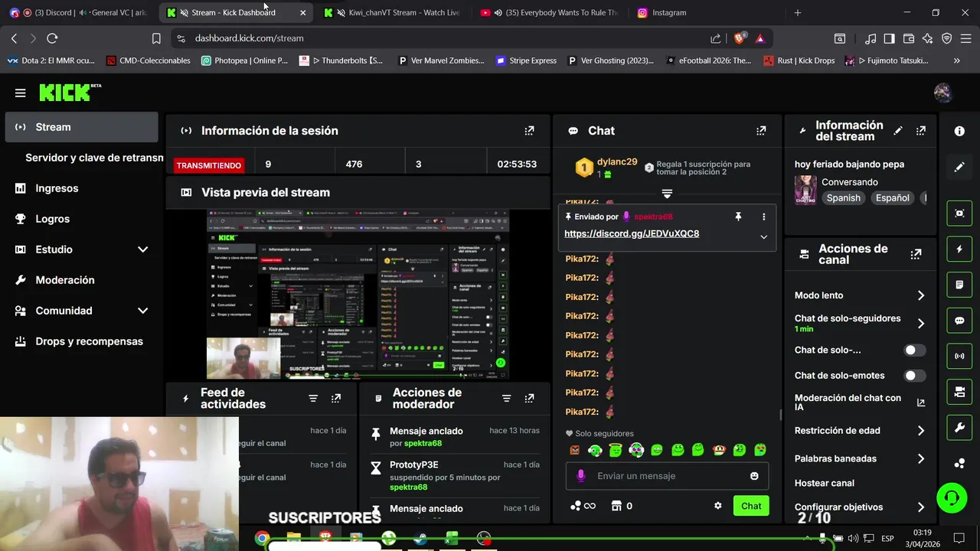
Task: Open the Palabras baneadas arrow
Action: (921, 459)
